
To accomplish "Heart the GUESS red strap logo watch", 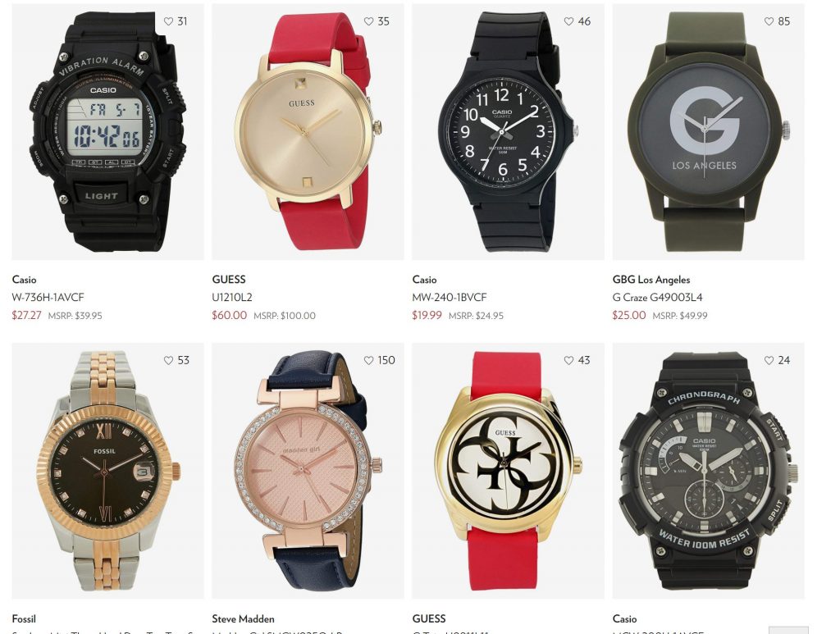I will click(569, 360).
